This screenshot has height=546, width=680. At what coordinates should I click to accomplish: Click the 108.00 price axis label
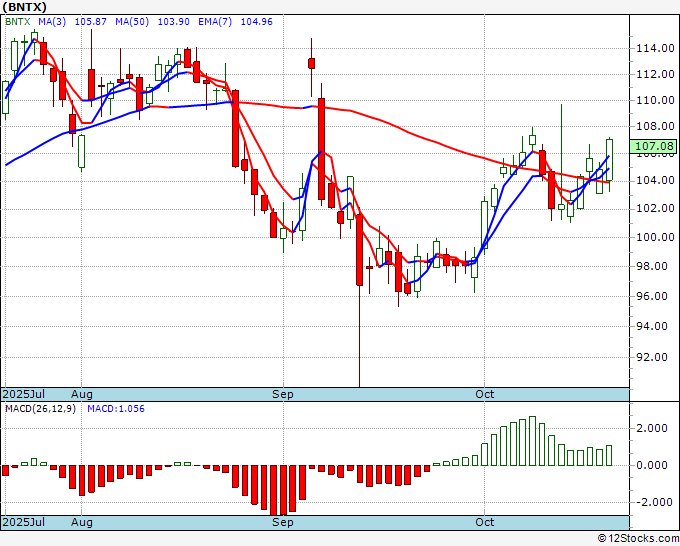click(655, 126)
